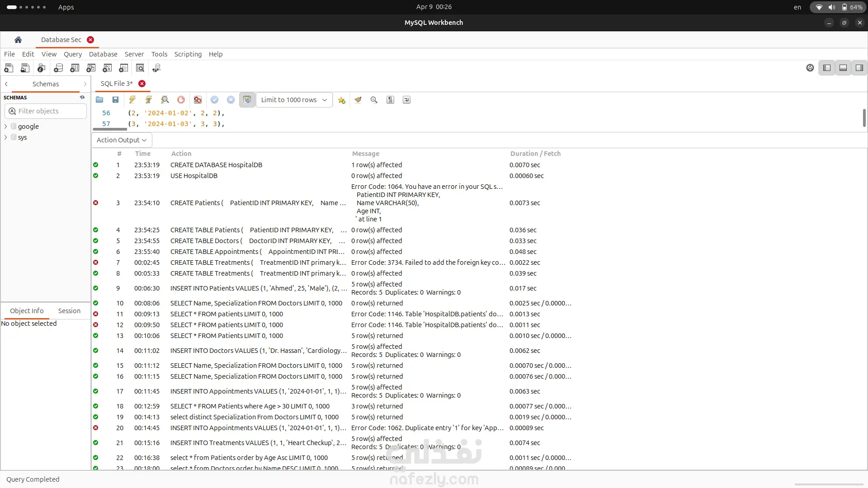
Task: Save query as favorite snippet
Action: (x=342, y=100)
